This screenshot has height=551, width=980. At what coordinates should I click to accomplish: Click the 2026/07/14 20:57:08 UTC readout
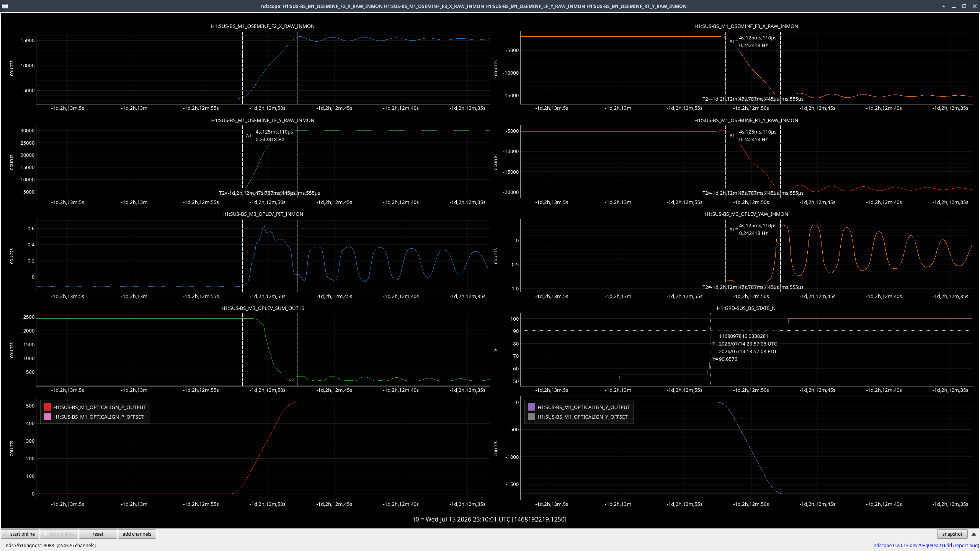(x=748, y=344)
